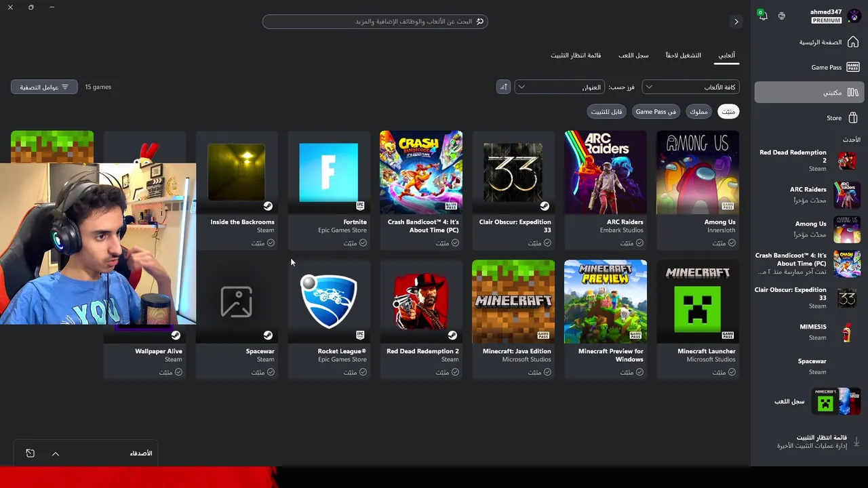Viewport: 868px width, 488px height.
Task: Open Red Dead Redemption 2 in recent list
Action: [x=809, y=161]
